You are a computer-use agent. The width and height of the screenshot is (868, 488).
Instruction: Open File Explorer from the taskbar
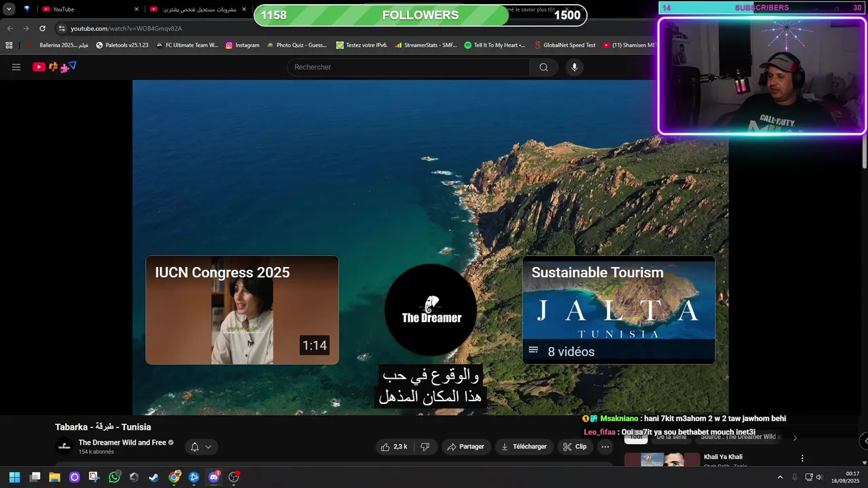(x=54, y=477)
